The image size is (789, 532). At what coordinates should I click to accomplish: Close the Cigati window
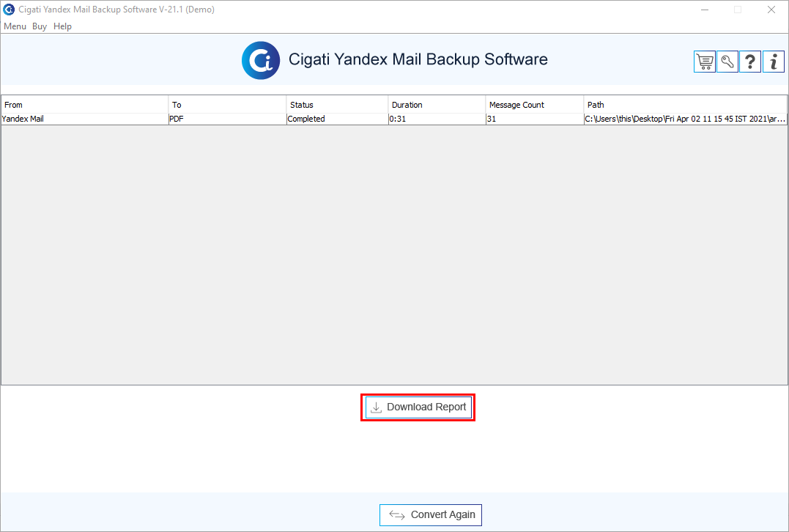(771, 10)
